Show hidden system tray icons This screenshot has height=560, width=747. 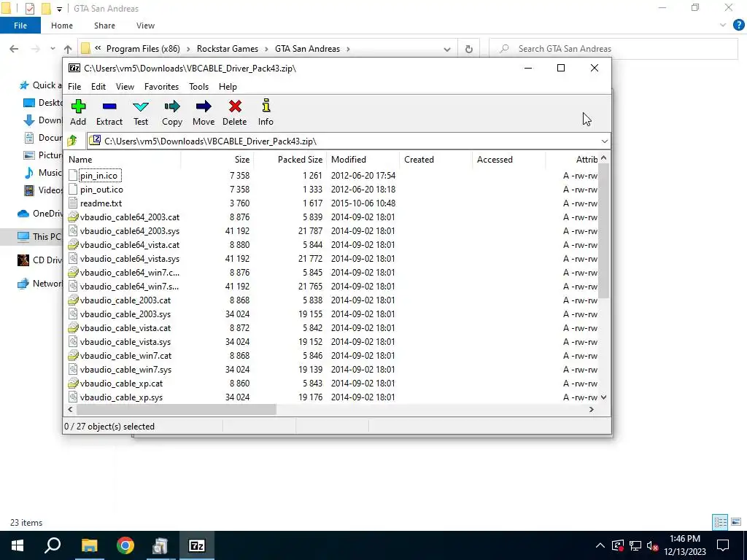[x=600, y=545]
